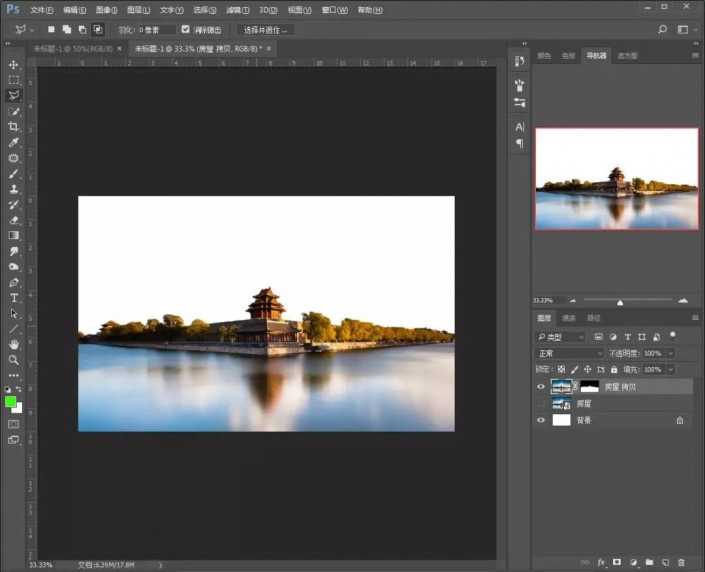Open the 图像(I) menu
The image size is (705, 572).
coord(106,9)
